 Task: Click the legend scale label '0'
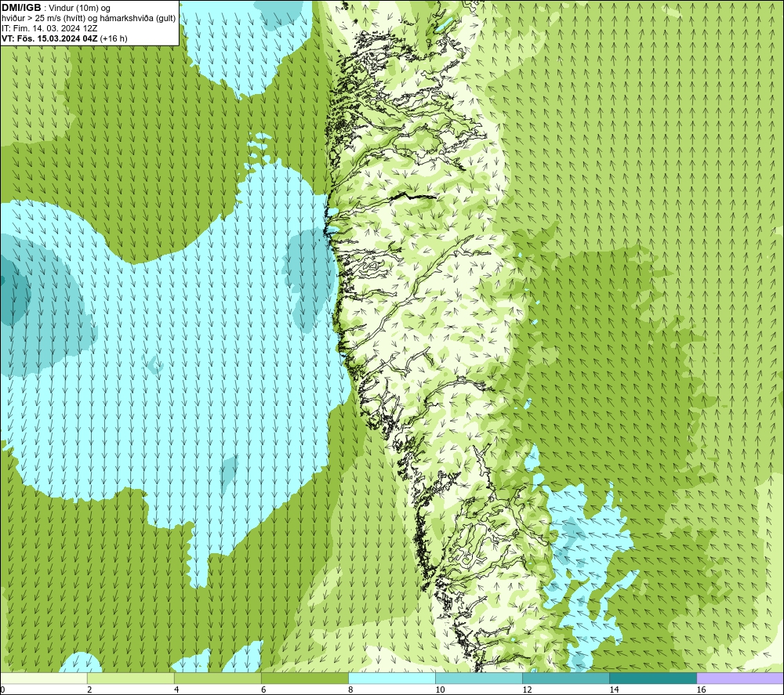tap(2, 690)
